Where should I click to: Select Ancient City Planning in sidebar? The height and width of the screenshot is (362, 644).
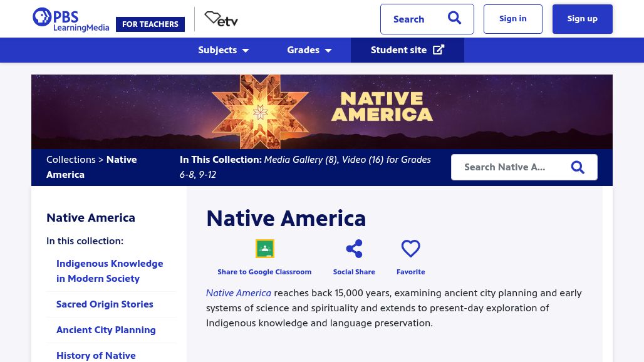pos(106,330)
